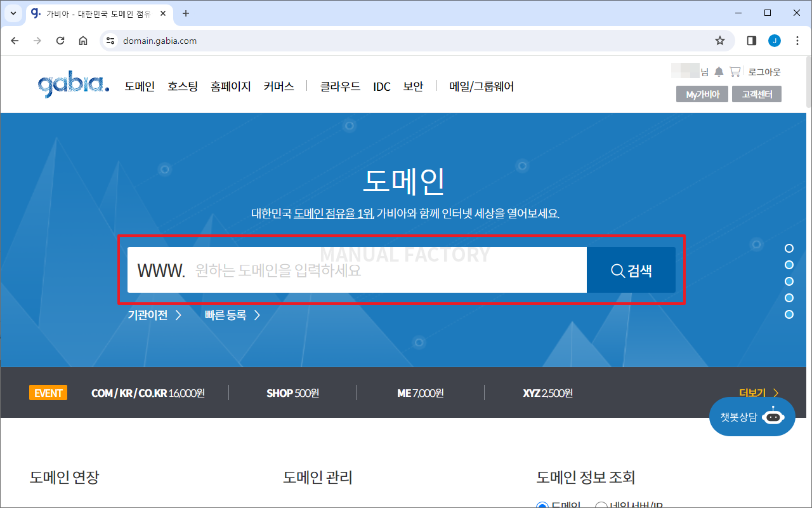
Task: Click the address bar URL domain.gabia.com
Action: click(x=160, y=41)
